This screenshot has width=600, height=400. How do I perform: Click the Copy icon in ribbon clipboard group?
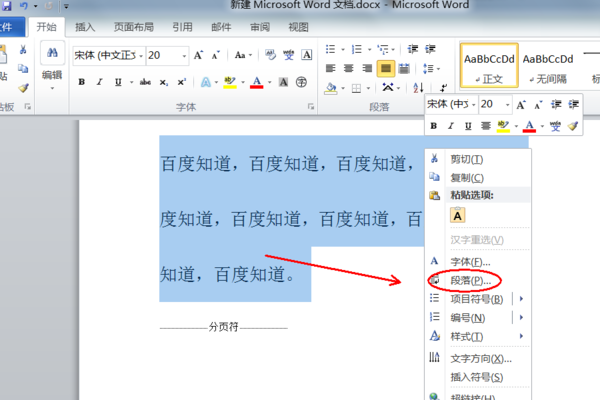[23, 69]
